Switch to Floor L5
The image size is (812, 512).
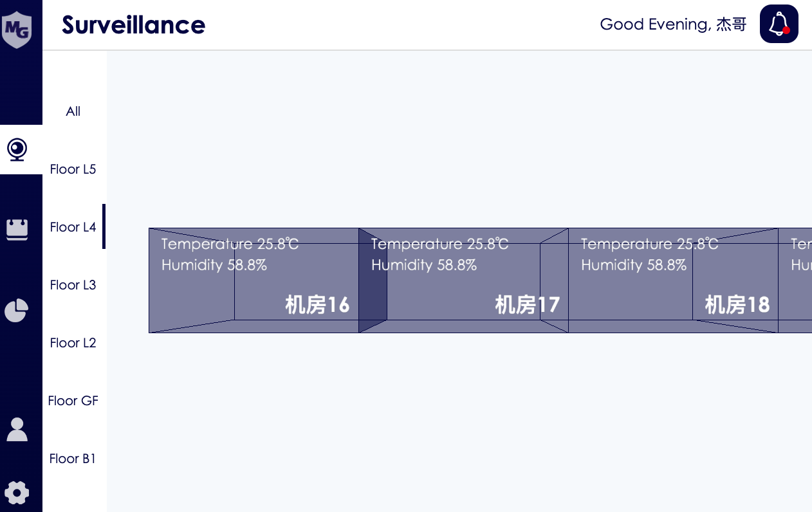pyautogui.click(x=73, y=169)
